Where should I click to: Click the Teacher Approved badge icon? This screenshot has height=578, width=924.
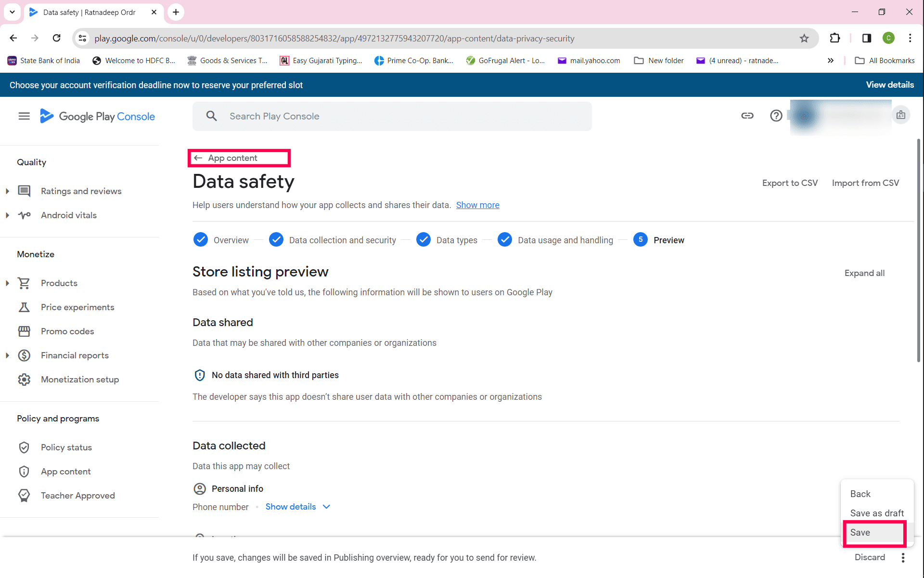(x=24, y=496)
